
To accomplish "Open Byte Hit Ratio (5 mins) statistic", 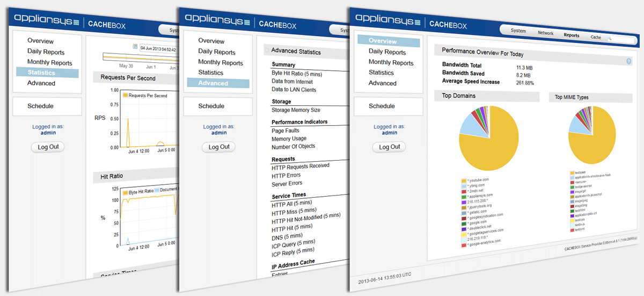I will click(297, 73).
